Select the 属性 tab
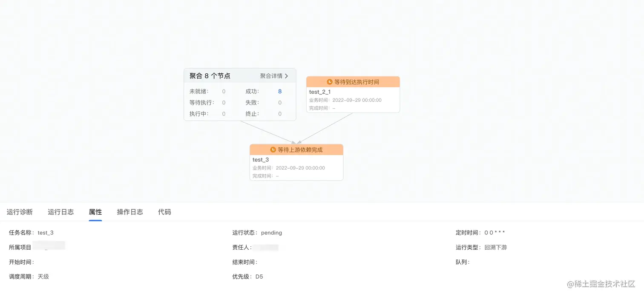This screenshot has height=297, width=644. (x=95, y=212)
